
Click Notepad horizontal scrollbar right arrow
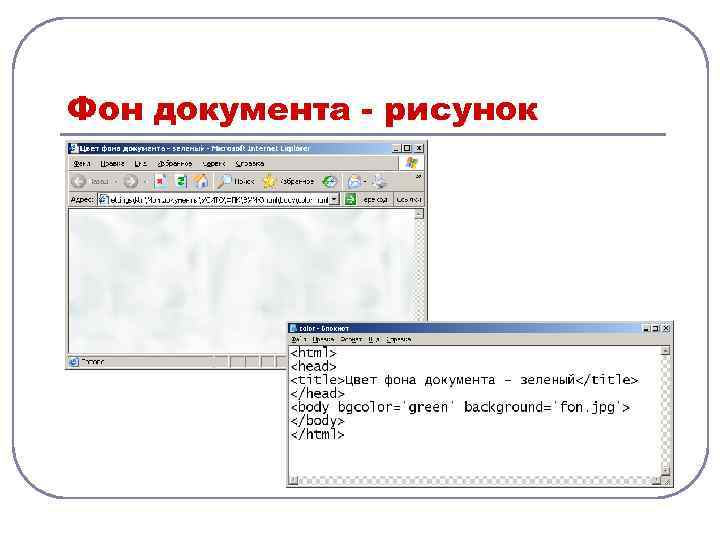tap(656, 481)
